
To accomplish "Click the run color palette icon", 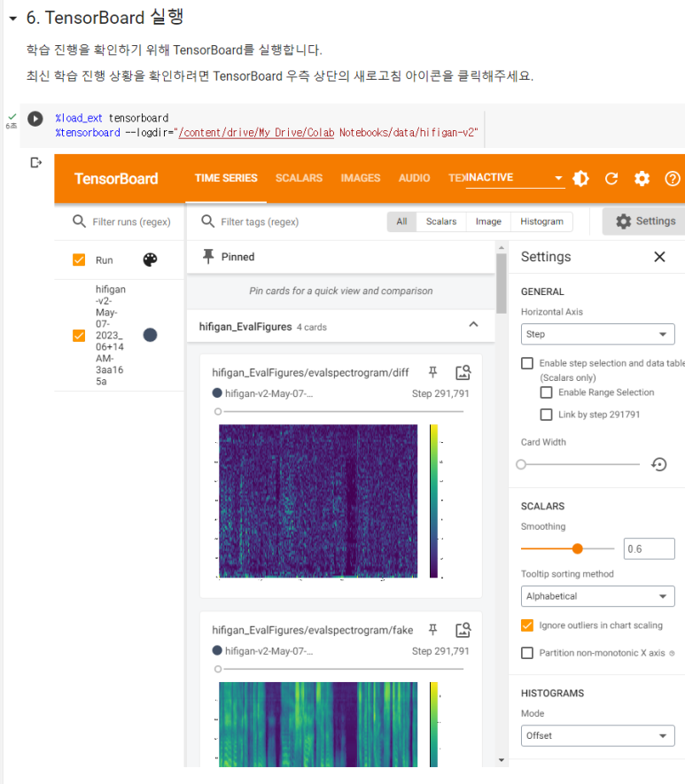I will [150, 260].
